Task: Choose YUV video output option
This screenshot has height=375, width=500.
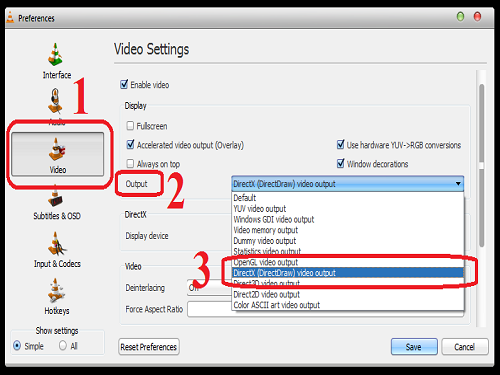Action: tap(348, 209)
